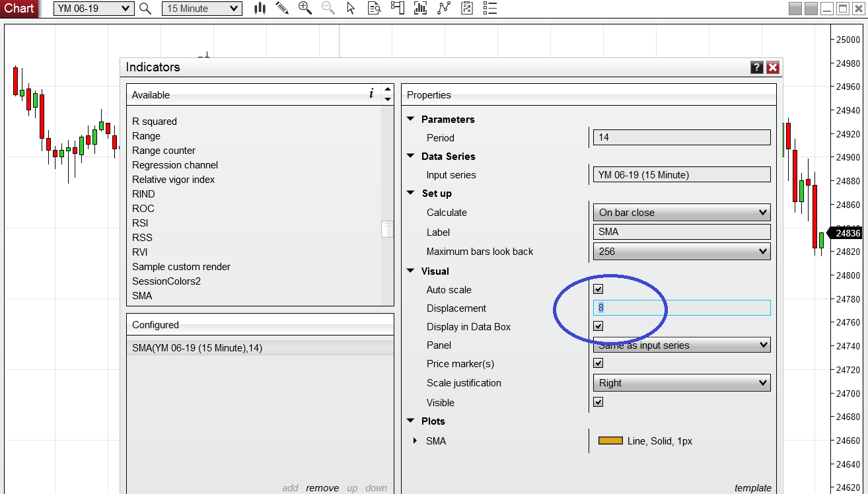868x494 pixels.
Task: Show the Data Box via toolbar icon
Action: (374, 9)
